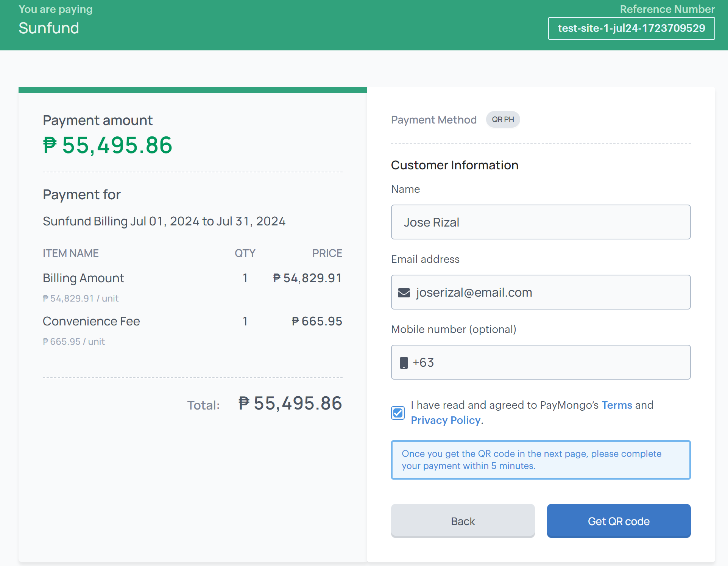Click the Payment Method label
The height and width of the screenshot is (566, 728).
pyautogui.click(x=434, y=120)
